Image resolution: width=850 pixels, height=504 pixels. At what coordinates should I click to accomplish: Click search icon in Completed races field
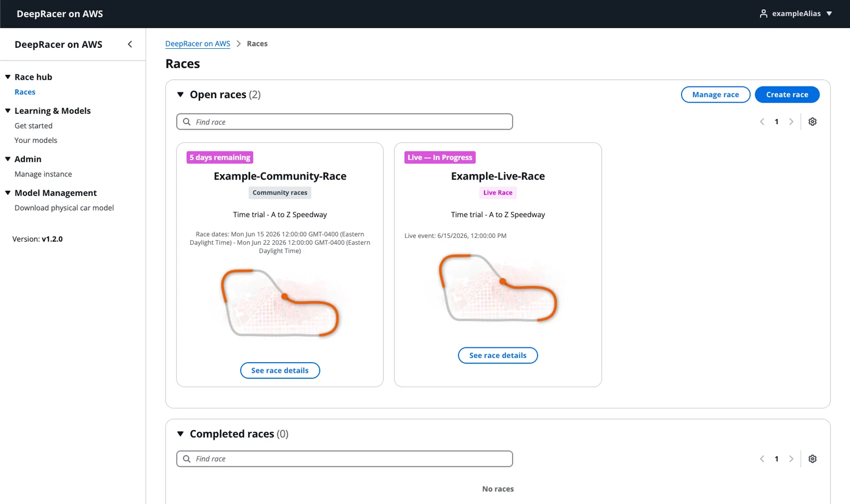[x=186, y=459]
